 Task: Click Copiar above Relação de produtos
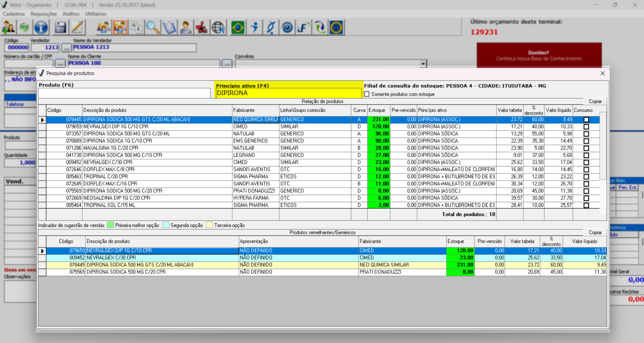point(595,101)
